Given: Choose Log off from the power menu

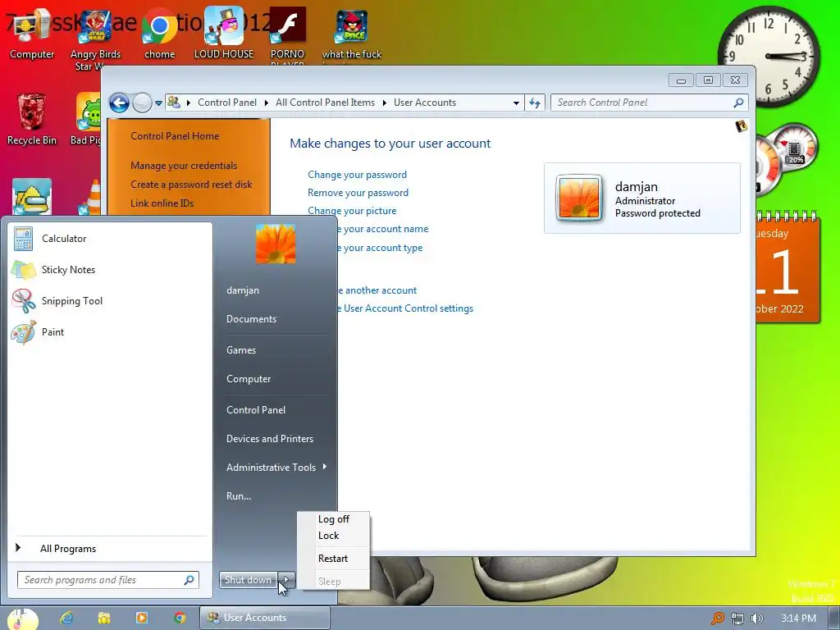Looking at the screenshot, I should click(x=333, y=519).
